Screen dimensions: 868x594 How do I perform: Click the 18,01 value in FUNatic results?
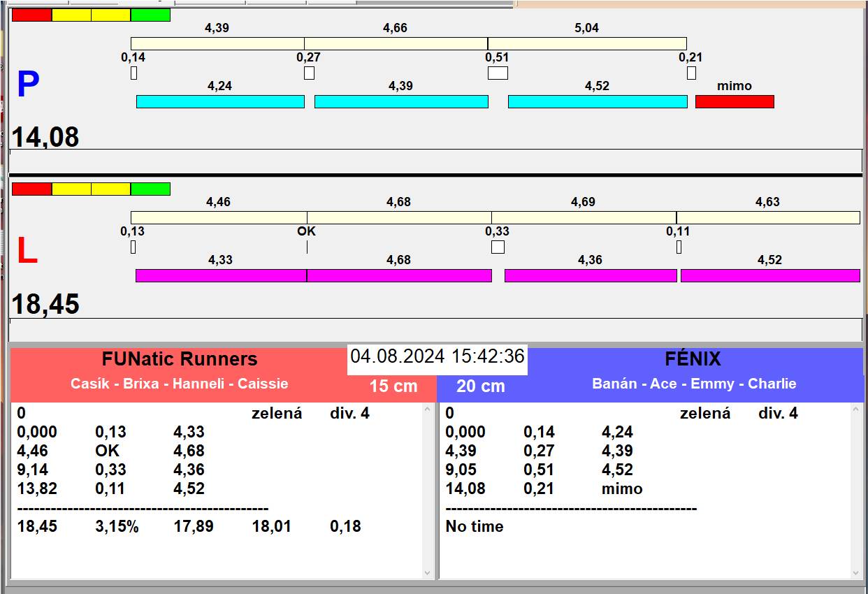(x=272, y=526)
